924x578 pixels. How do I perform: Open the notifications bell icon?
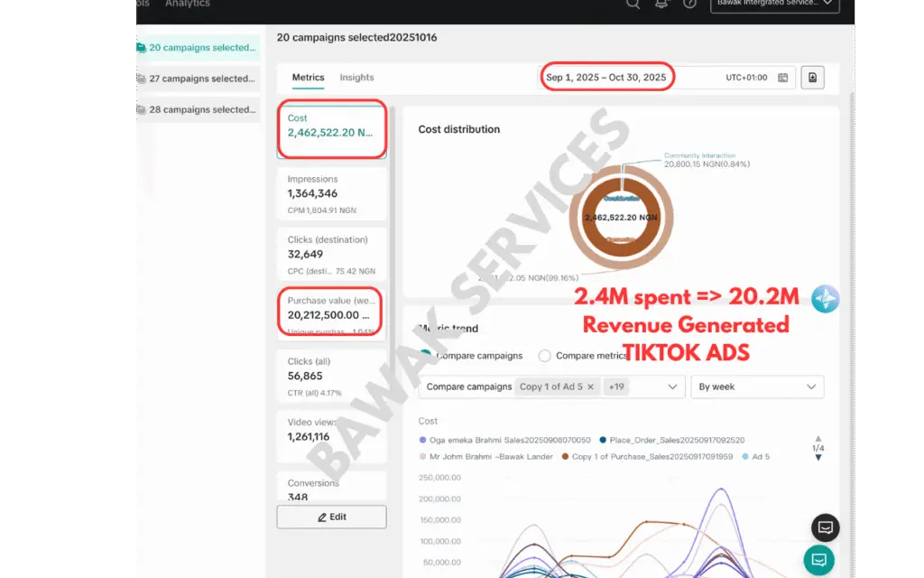661,4
